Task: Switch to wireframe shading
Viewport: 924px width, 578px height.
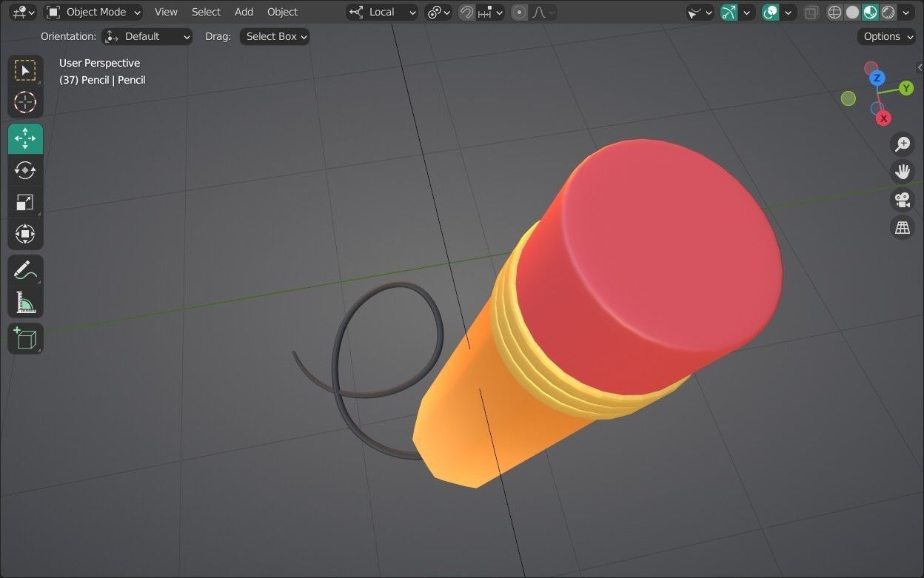Action: (x=835, y=12)
